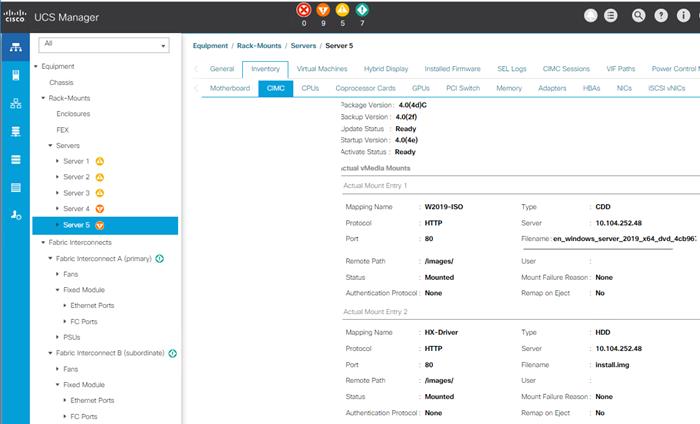The width and height of the screenshot is (700, 424).
Task: Click the HX-Driver mapping name value
Action: (x=441, y=332)
